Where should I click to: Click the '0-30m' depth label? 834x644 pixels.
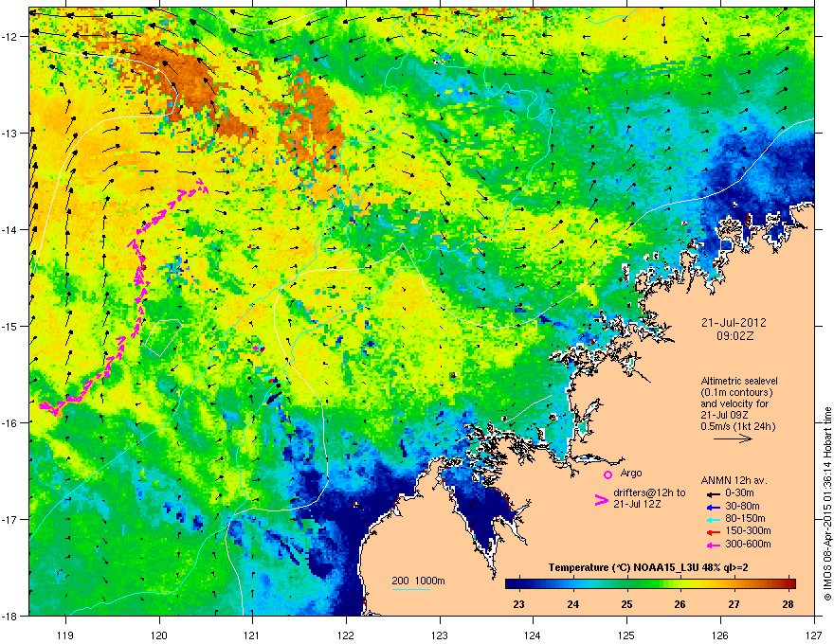pos(739,493)
